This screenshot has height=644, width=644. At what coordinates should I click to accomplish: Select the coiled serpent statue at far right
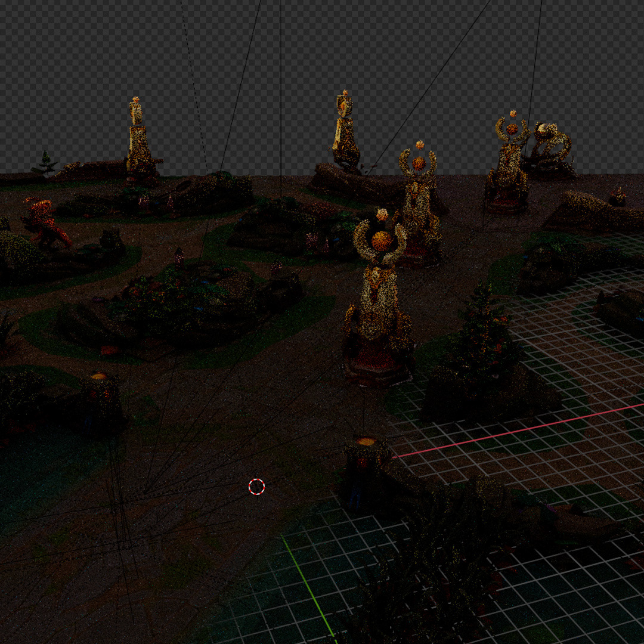[x=550, y=150]
